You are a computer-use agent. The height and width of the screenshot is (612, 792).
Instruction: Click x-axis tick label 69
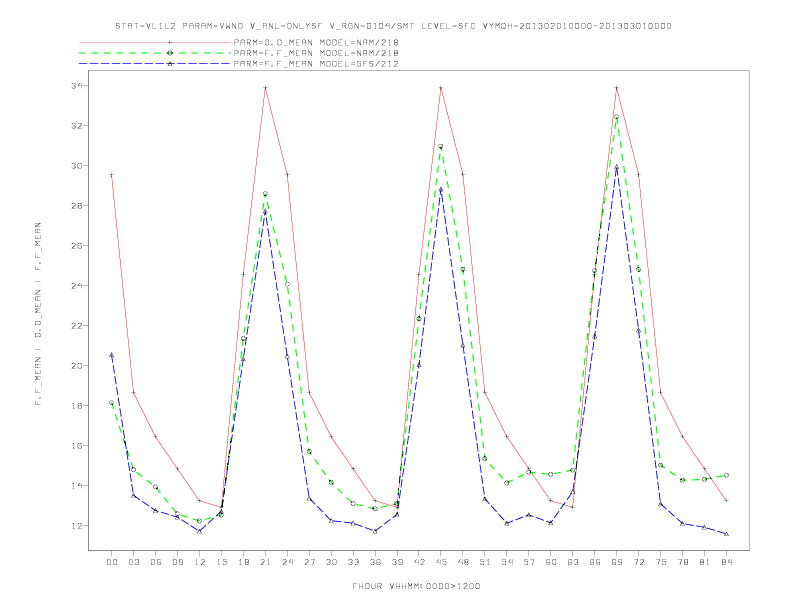pyautogui.click(x=617, y=562)
